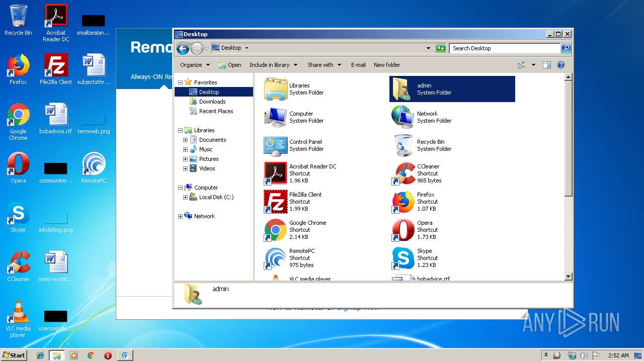
Task: Click the refresh button beside address bar
Action: (441, 48)
